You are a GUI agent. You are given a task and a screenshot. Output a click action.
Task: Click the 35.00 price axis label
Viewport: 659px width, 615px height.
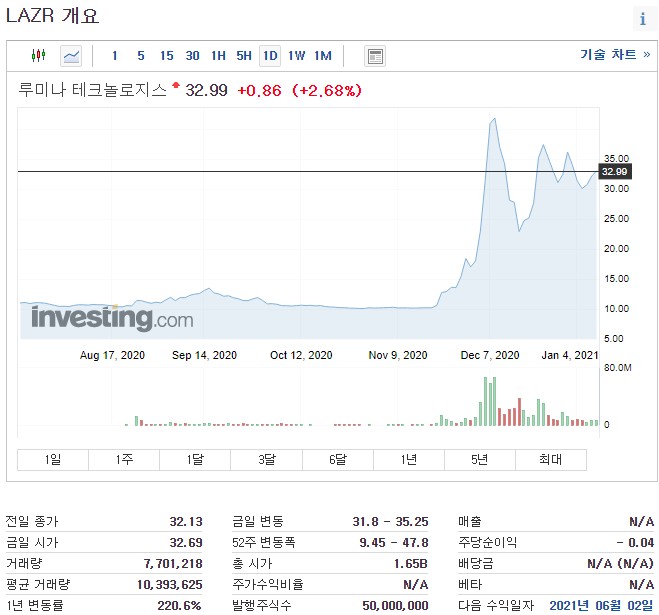tap(617, 158)
